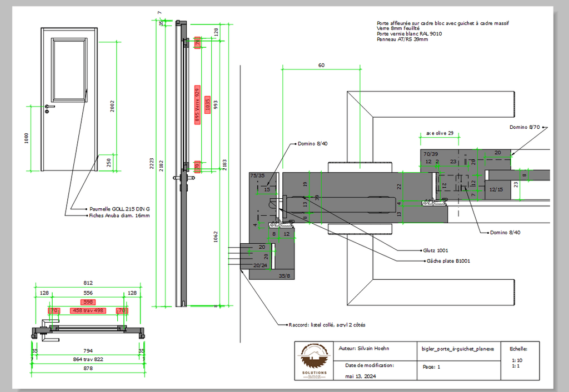Select the 'Date de modification:' label
This screenshot has width=569, height=392.
click(370, 365)
